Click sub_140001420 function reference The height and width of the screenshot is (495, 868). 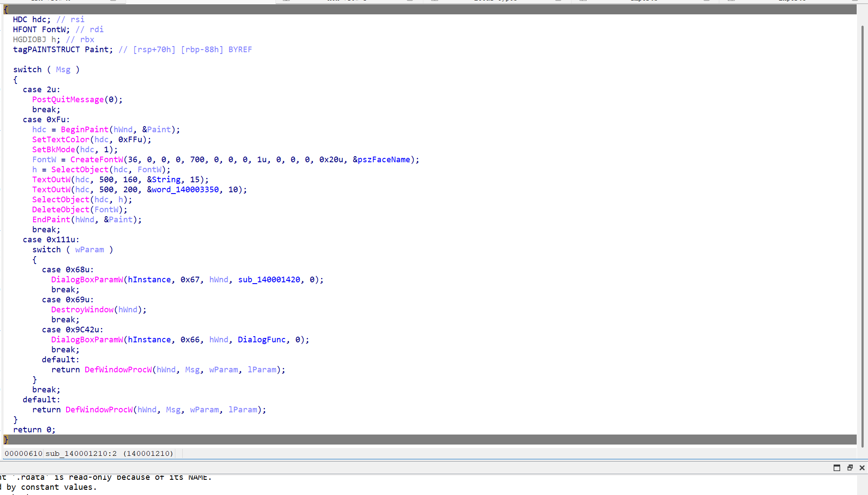click(269, 280)
